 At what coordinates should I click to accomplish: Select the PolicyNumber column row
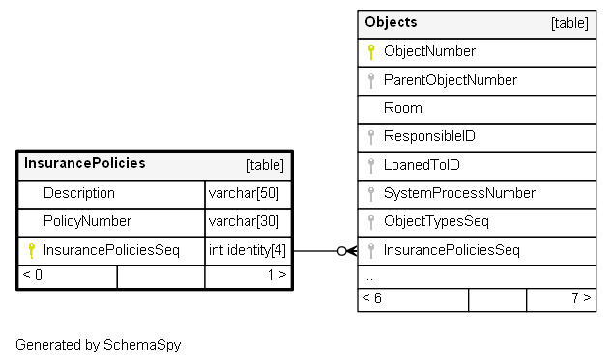point(155,222)
